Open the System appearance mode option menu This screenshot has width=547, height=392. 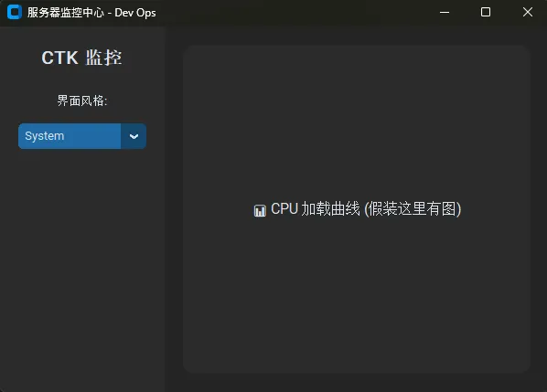point(82,136)
